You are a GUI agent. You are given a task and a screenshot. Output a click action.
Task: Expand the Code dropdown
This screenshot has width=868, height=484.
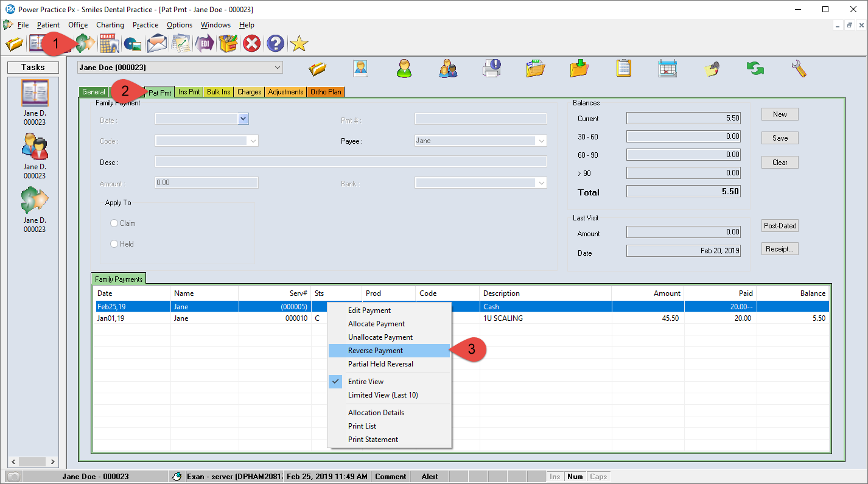tap(253, 141)
